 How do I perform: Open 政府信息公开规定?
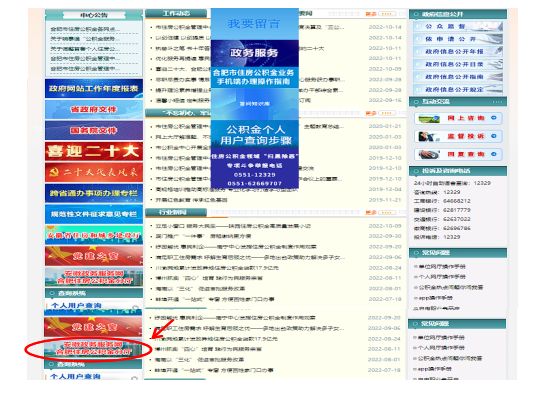point(458,90)
